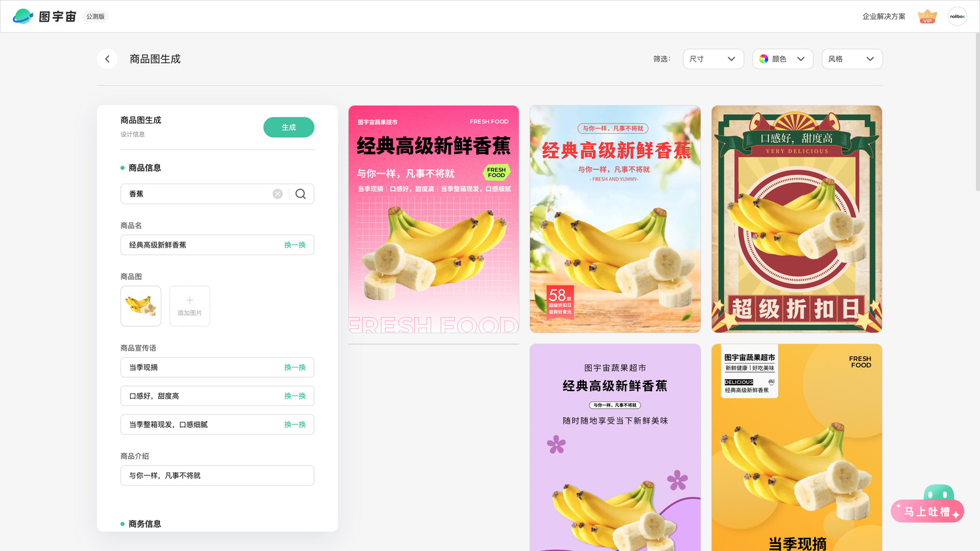This screenshot has height=551, width=980.
Task: Click the 商品信息 section heading
Action: [x=144, y=168]
